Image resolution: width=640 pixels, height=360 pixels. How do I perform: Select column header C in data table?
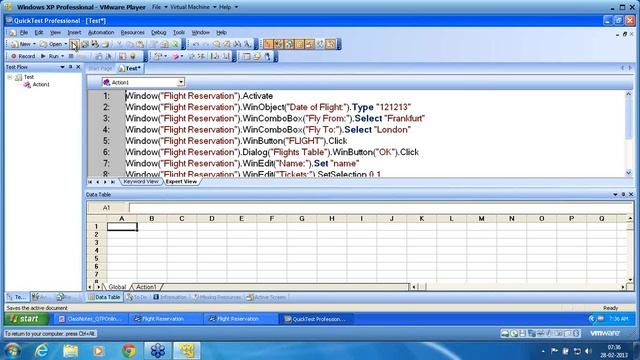pos(182,219)
